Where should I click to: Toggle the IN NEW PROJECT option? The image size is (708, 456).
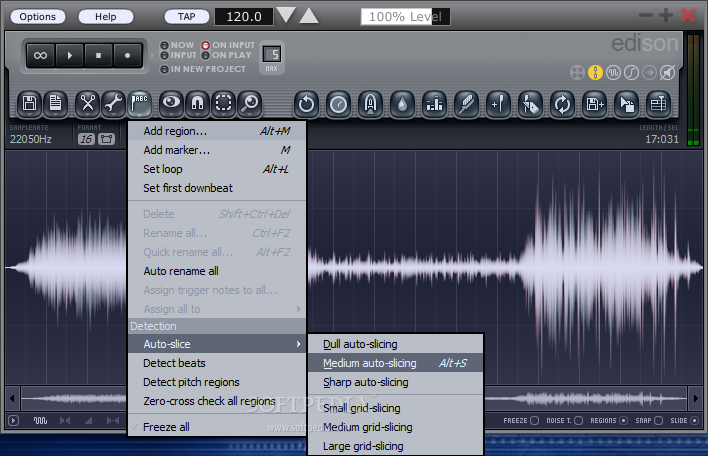coord(203,69)
